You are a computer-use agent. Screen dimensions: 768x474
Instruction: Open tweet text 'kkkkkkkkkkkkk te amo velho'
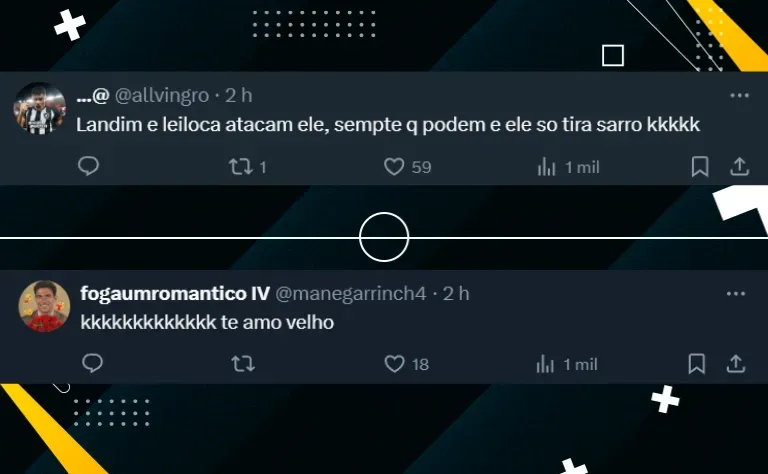[x=207, y=323]
